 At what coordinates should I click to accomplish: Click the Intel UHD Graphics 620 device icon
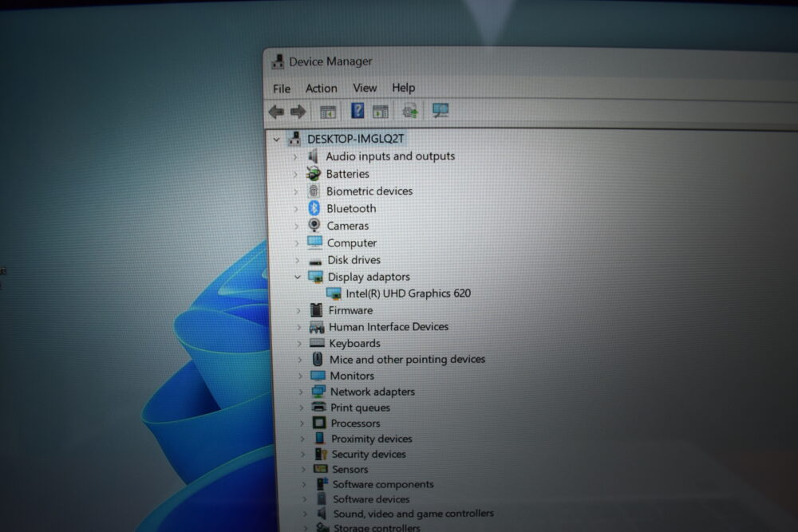point(334,294)
